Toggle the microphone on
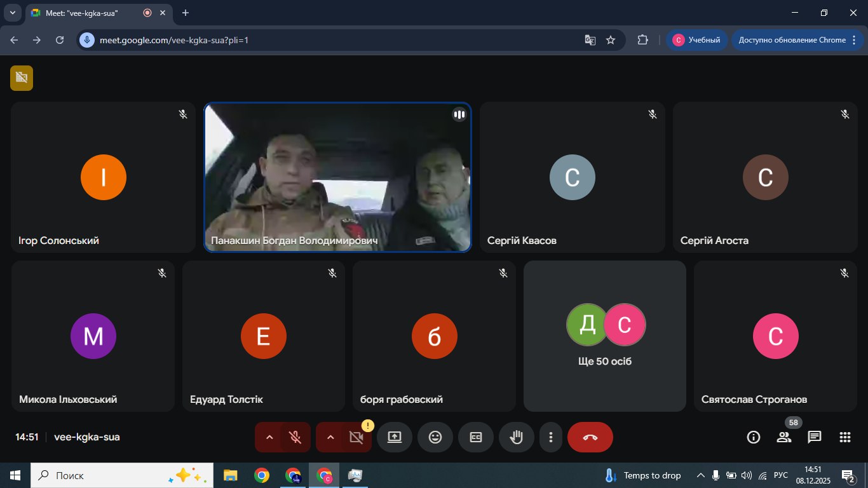This screenshot has width=868, height=488. [x=295, y=437]
